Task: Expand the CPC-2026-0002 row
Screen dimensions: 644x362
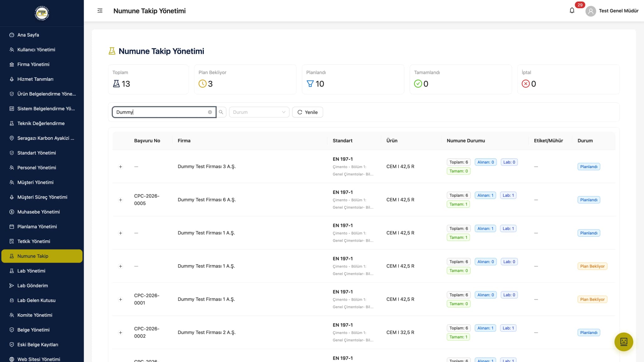Action: click(120, 332)
